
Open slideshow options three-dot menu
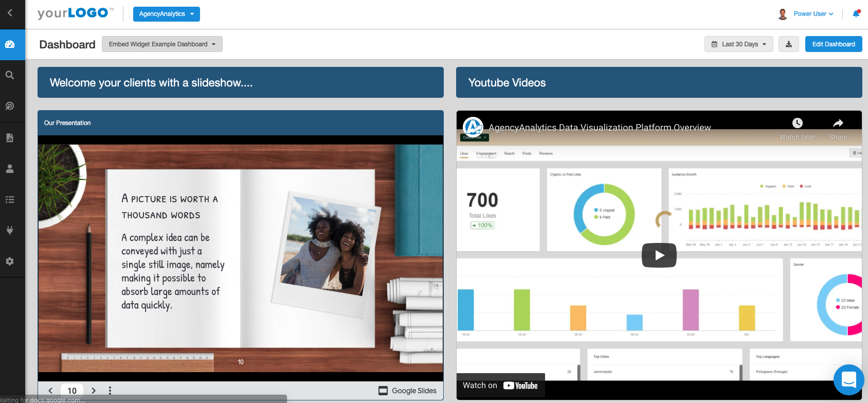pos(110,391)
